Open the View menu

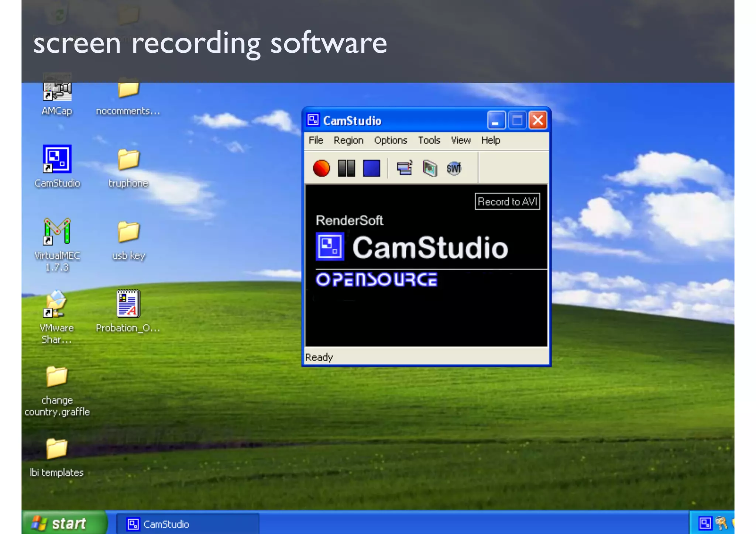461,140
